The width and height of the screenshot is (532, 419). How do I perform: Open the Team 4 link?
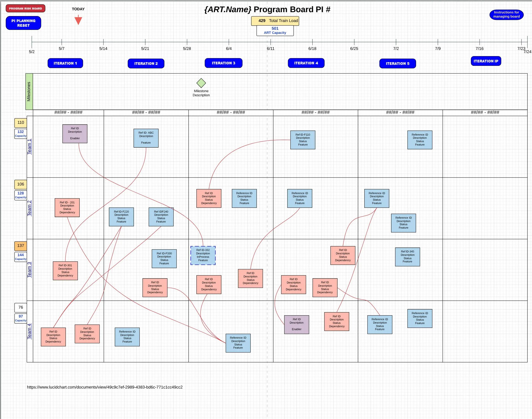[29, 331]
